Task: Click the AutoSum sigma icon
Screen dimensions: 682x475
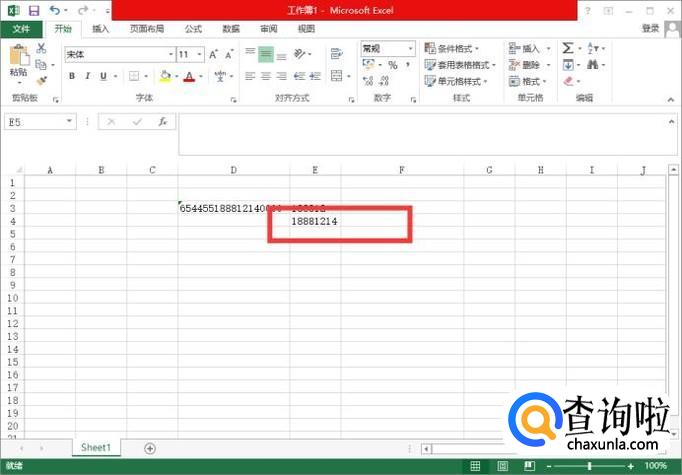Action: coord(568,48)
